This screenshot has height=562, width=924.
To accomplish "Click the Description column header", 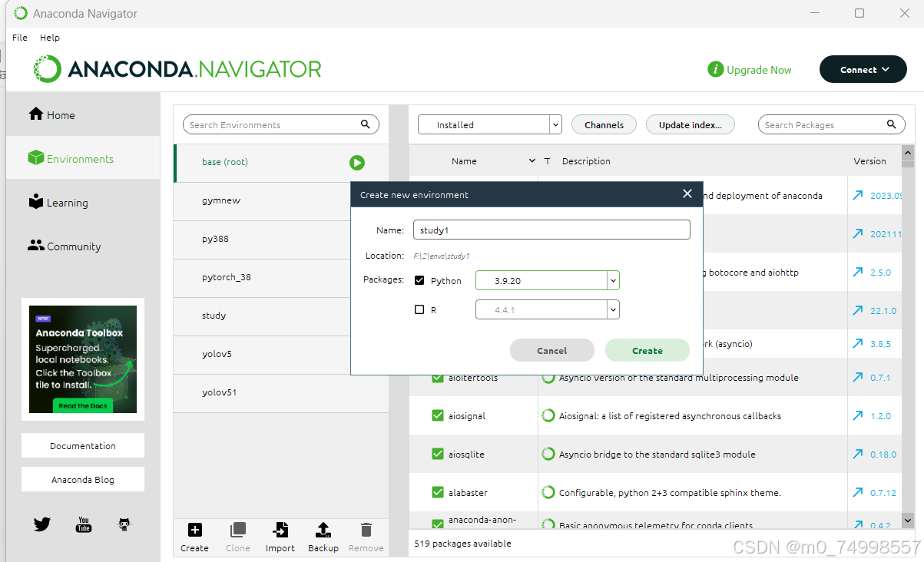I will (x=586, y=161).
